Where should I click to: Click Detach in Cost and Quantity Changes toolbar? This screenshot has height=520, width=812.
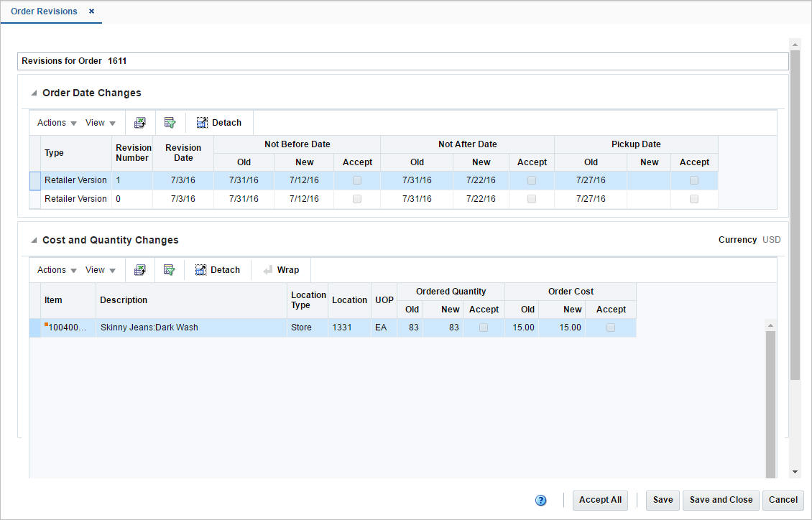tap(218, 270)
